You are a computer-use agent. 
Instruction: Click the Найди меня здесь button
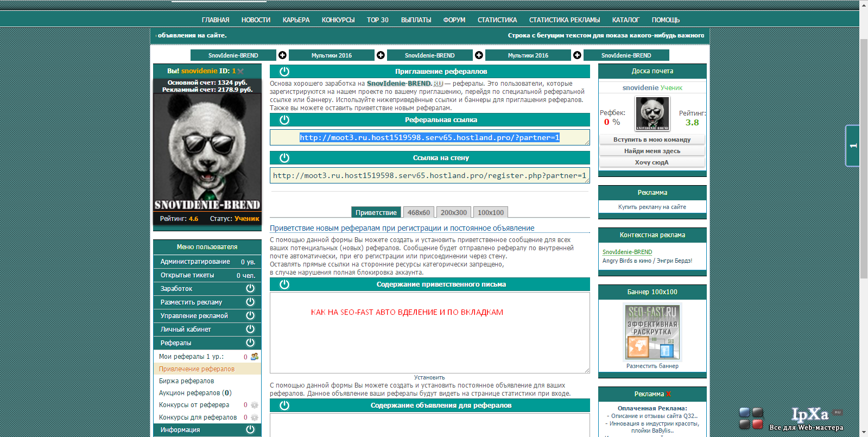(x=652, y=151)
